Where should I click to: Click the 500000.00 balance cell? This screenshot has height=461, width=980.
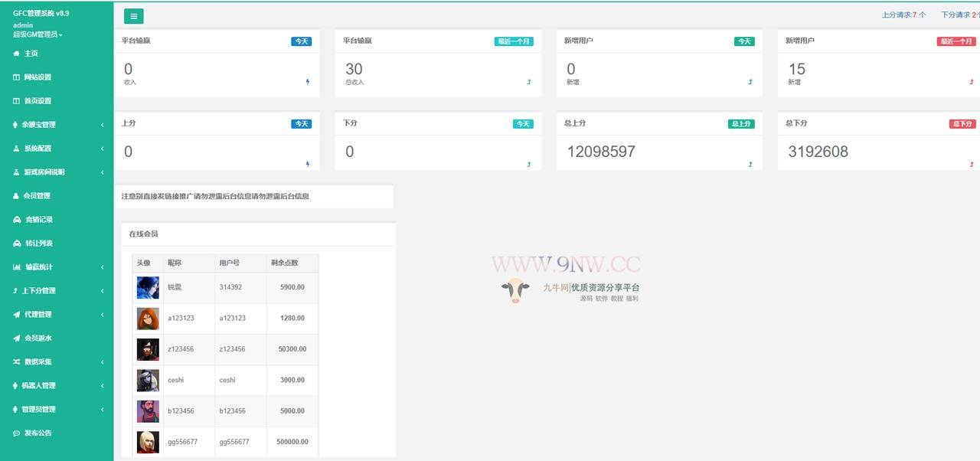tap(292, 442)
